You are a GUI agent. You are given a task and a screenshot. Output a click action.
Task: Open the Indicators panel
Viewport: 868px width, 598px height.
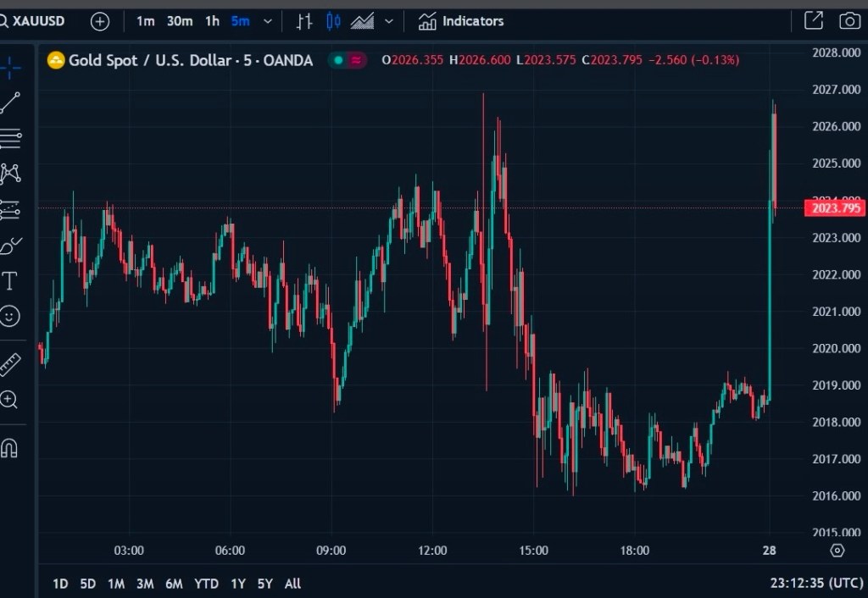[461, 21]
